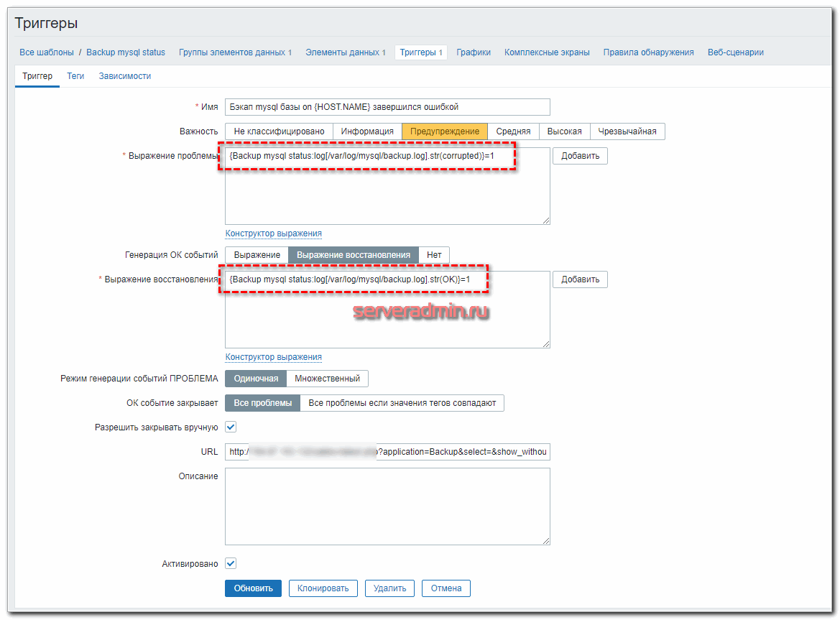Screen dimensions: 840x620
Task: Click 'Добавить' next to recovery expression
Action: pos(579,279)
